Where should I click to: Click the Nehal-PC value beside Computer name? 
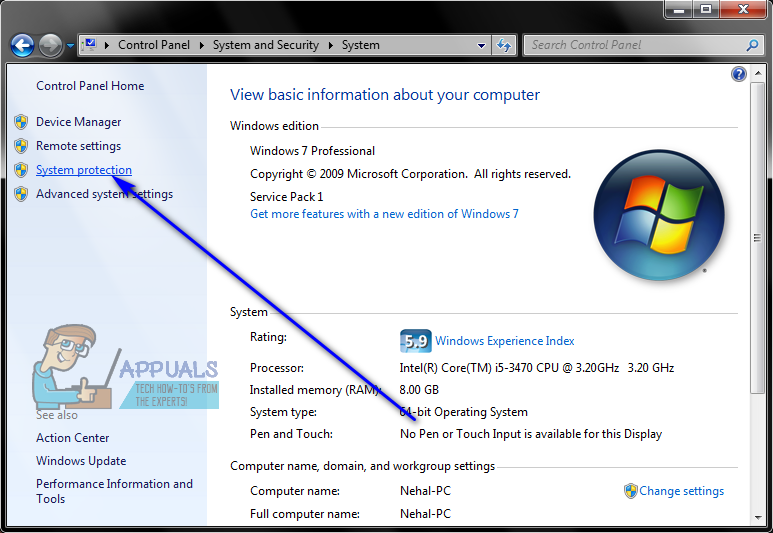(425, 491)
